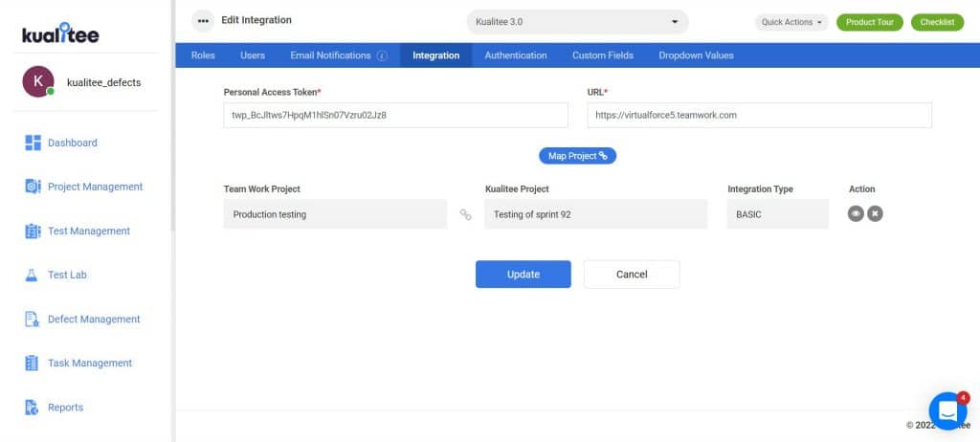Click the Dashboard sidebar icon

click(33, 143)
